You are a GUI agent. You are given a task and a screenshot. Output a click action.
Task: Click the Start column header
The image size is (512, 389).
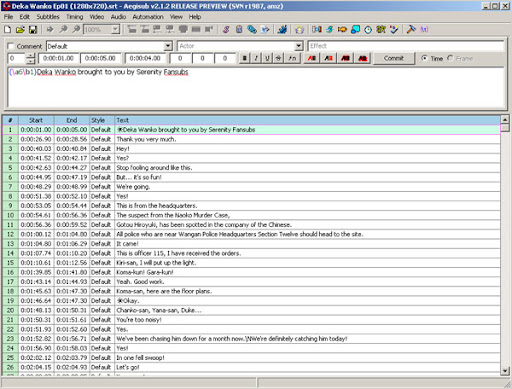click(36, 120)
